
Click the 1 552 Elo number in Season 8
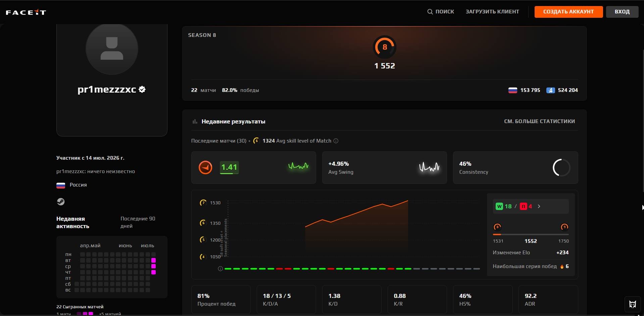[x=385, y=66]
